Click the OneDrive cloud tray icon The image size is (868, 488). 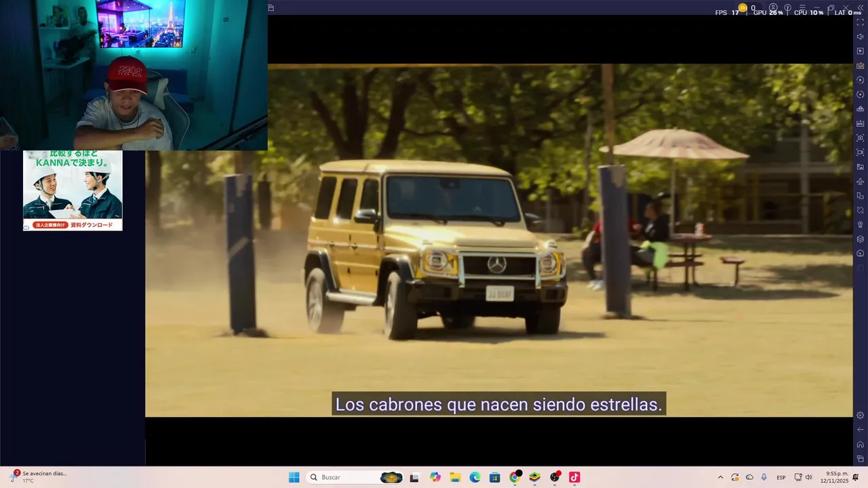(x=749, y=477)
